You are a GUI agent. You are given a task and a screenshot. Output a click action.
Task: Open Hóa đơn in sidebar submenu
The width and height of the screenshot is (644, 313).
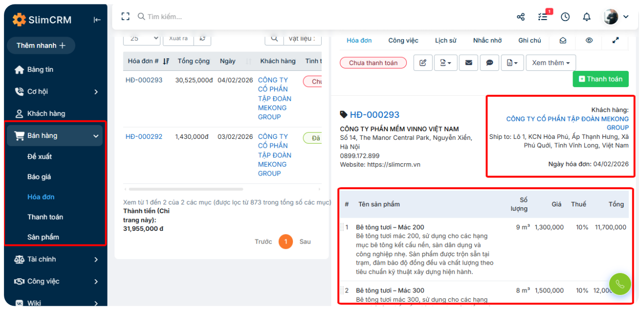41,197
